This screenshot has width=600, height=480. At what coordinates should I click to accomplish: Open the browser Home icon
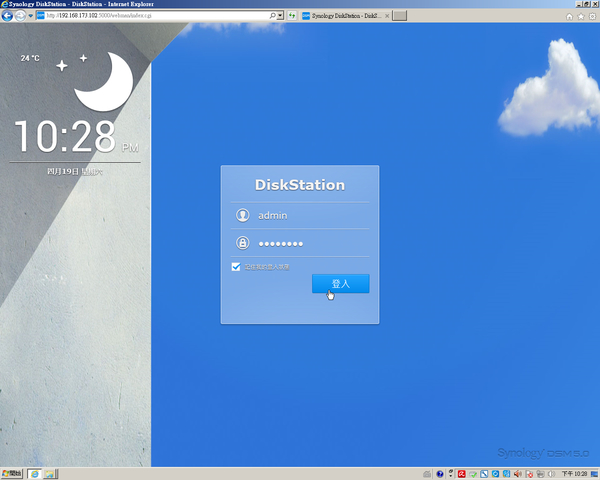570,17
